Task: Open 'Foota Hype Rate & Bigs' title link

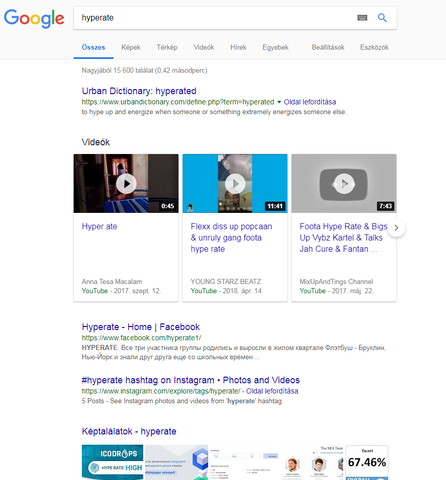Action: pyautogui.click(x=343, y=238)
